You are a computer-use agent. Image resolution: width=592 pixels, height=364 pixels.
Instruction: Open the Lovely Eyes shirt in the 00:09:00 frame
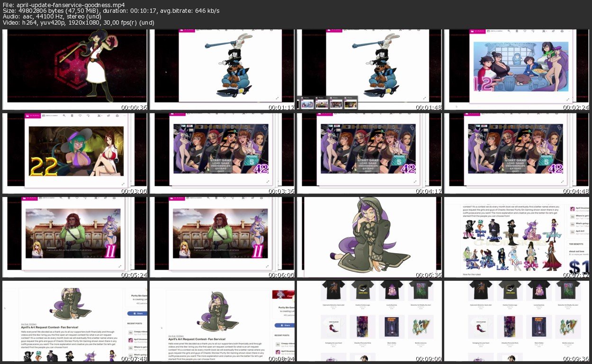[x=389, y=291]
